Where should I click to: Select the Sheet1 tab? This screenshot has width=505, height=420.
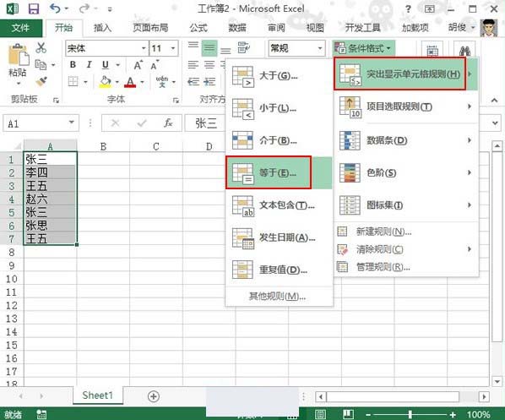pos(98,395)
